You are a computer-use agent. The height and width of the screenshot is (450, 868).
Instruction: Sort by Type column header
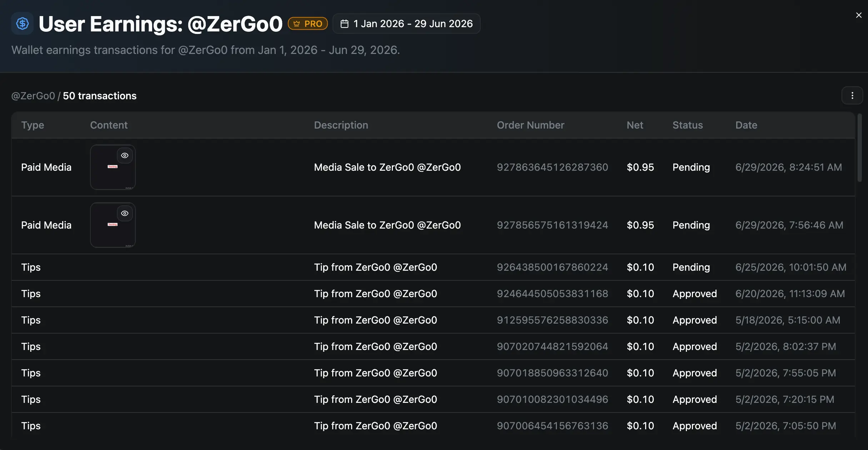tap(33, 125)
